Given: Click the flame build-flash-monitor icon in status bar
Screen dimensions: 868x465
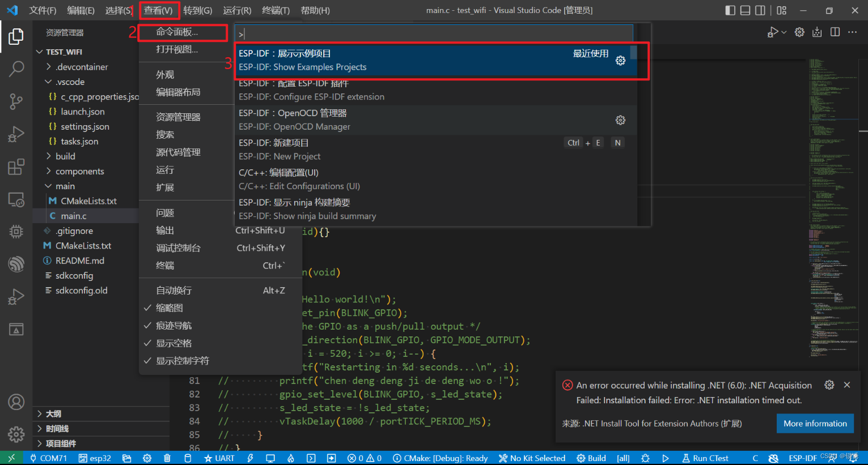Looking at the screenshot, I should point(291,458).
